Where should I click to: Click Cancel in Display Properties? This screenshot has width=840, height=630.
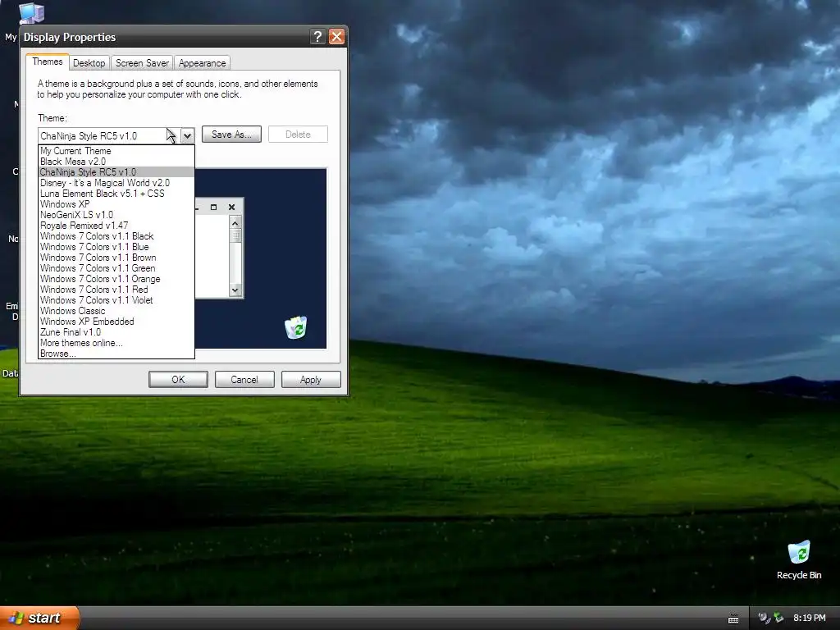(244, 379)
